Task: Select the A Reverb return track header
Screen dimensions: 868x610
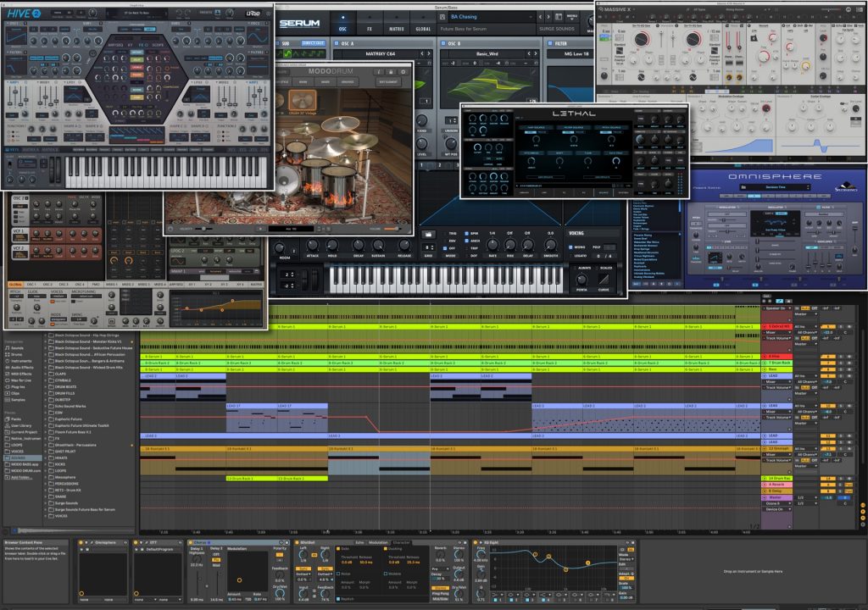Action: [x=776, y=485]
